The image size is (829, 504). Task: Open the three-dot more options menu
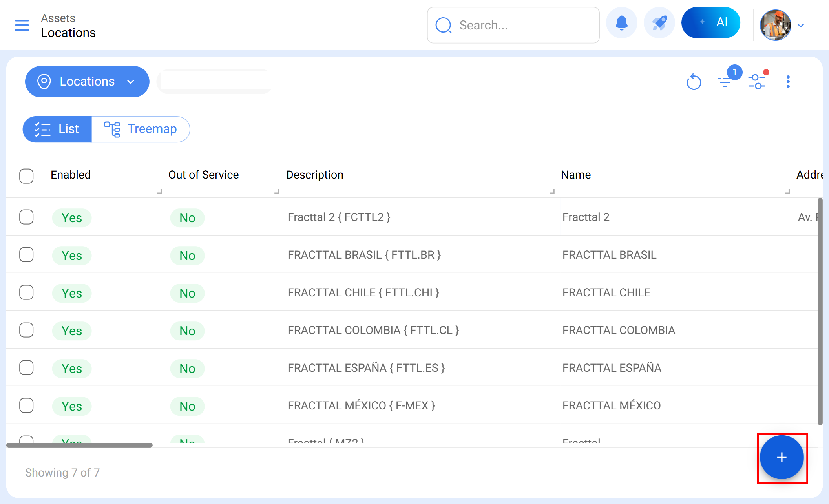point(788,82)
